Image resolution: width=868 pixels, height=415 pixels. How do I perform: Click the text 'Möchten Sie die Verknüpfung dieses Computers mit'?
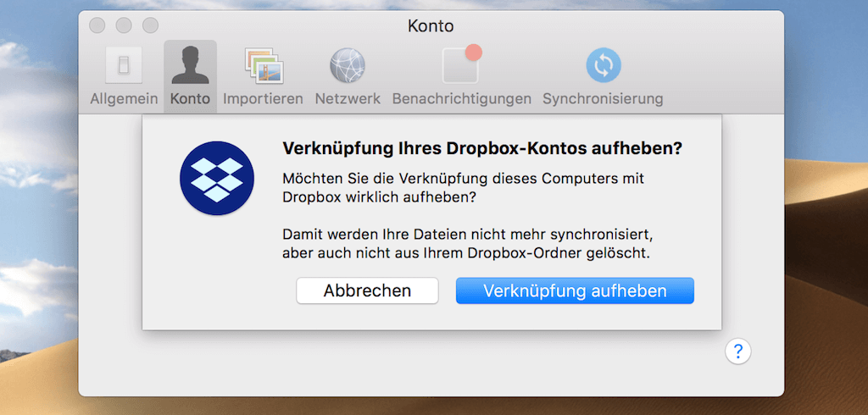click(x=464, y=180)
